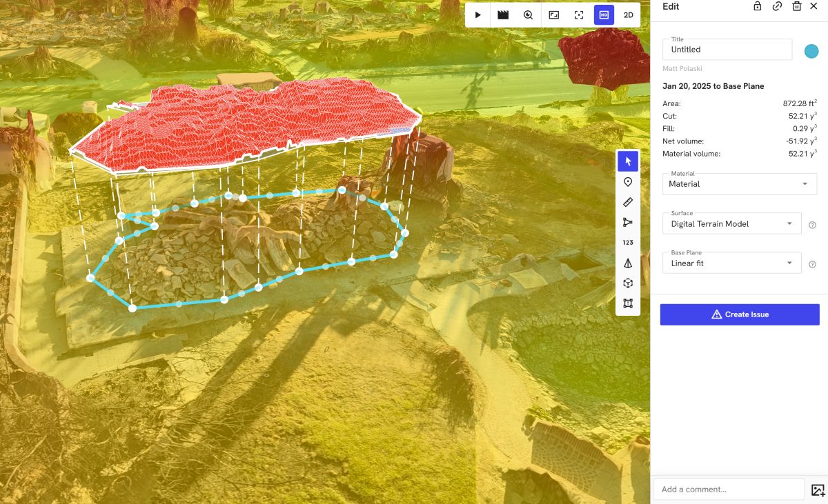The width and height of the screenshot is (828, 504).
Task: Select the ruler distance measurement tool
Action: click(627, 202)
